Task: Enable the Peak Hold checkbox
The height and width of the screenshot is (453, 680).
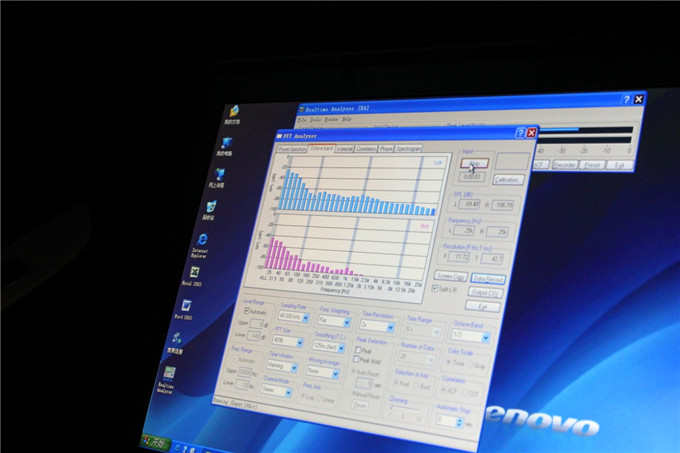Action: coord(356,359)
